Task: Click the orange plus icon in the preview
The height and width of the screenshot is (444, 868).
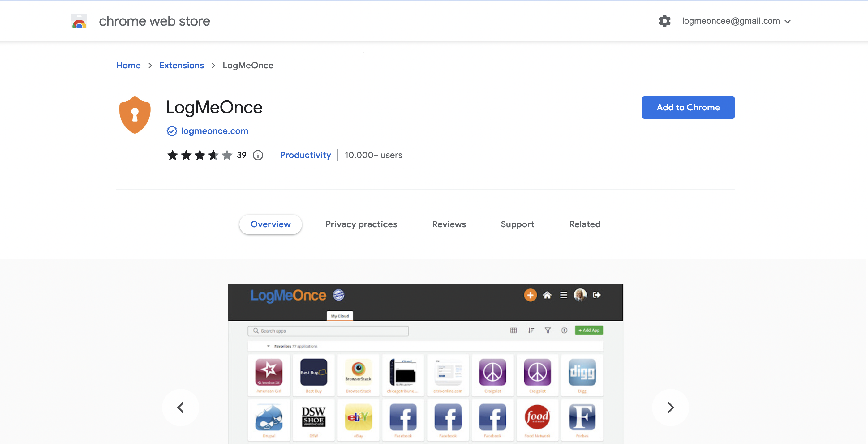Action: [x=530, y=295]
